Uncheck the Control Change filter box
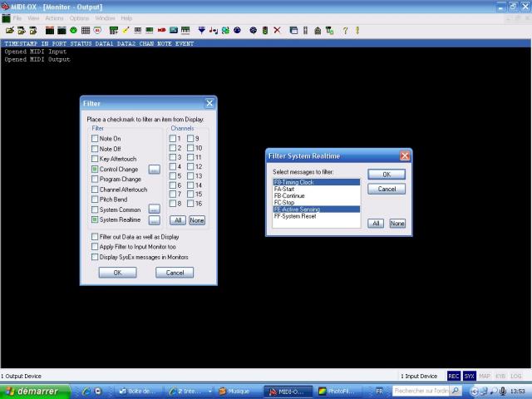Image resolution: width=532 pixels, height=399 pixels. click(95, 169)
